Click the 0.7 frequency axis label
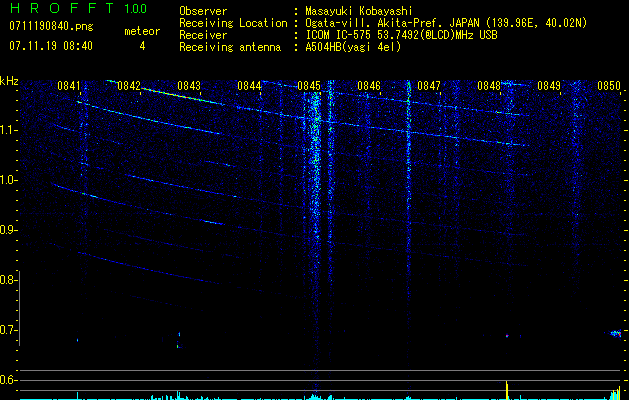629x400 pixels. coord(8,330)
